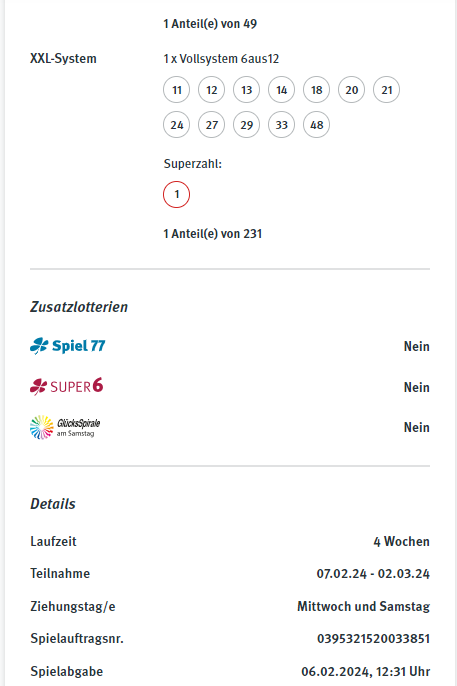The height and width of the screenshot is (686, 457).
Task: Click the red Superzahl ball 1
Action: 177,194
